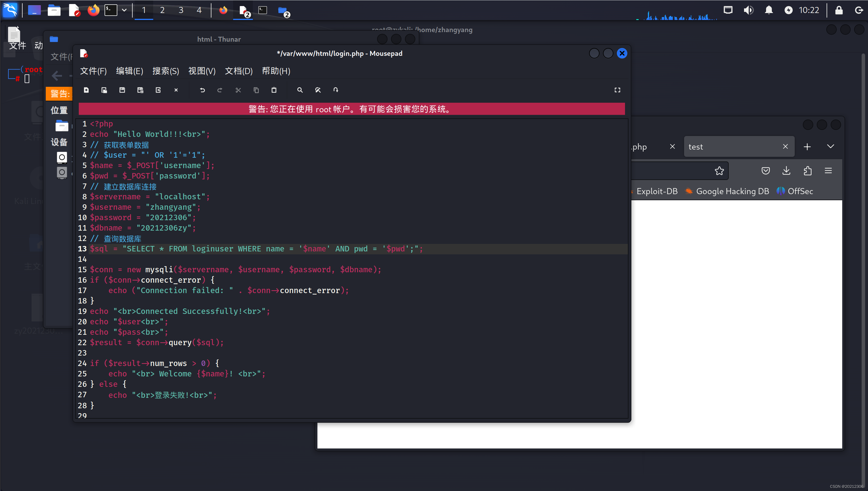Screen dimensions: 868x491
Task: Create a new document in Mousepad
Action: pos(86,90)
